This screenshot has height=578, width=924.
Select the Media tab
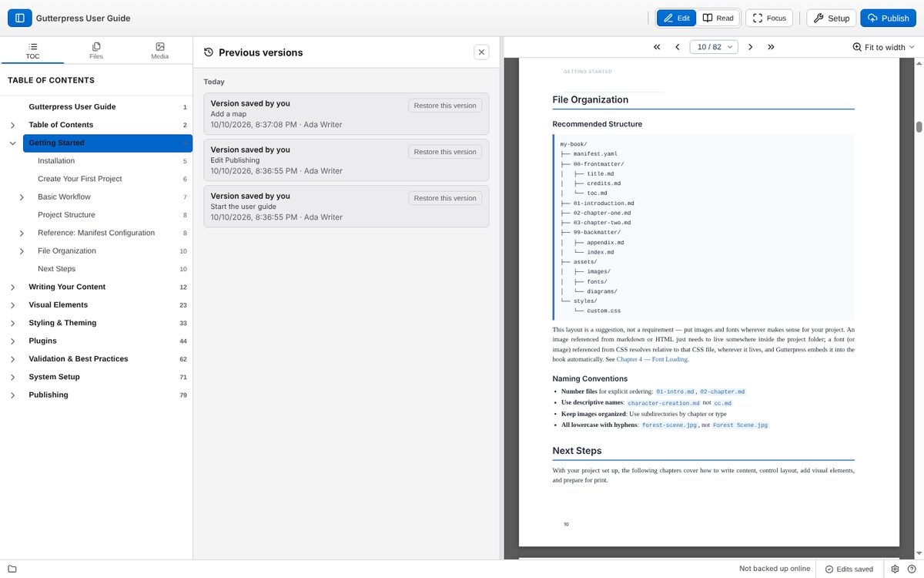tap(160, 51)
